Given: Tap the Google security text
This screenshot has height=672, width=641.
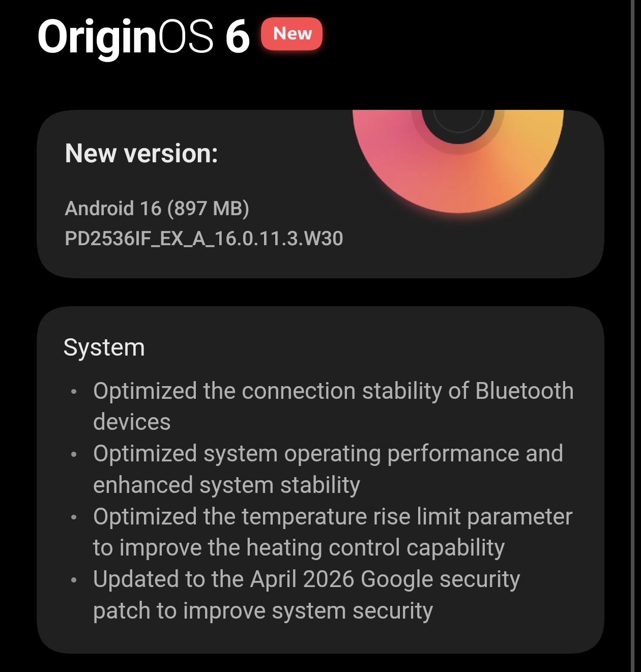Looking at the screenshot, I should 441,580.
